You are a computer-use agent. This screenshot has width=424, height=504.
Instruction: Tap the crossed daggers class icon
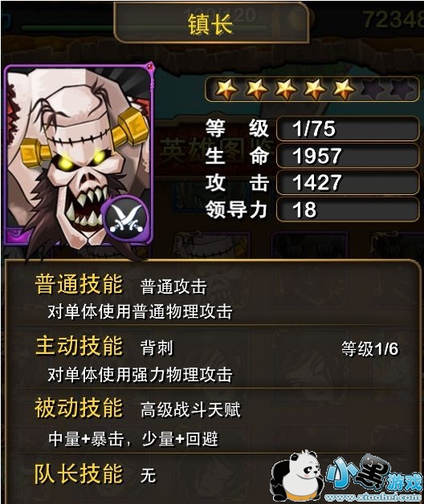tap(126, 217)
